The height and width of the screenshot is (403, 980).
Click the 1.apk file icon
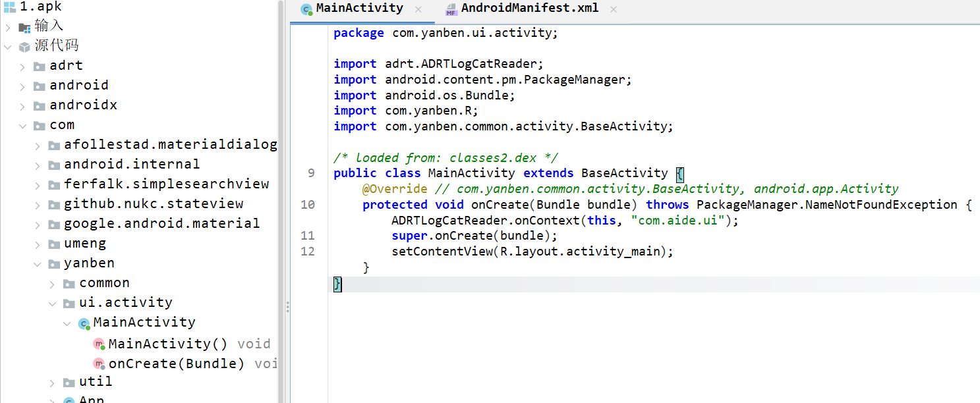point(9,7)
